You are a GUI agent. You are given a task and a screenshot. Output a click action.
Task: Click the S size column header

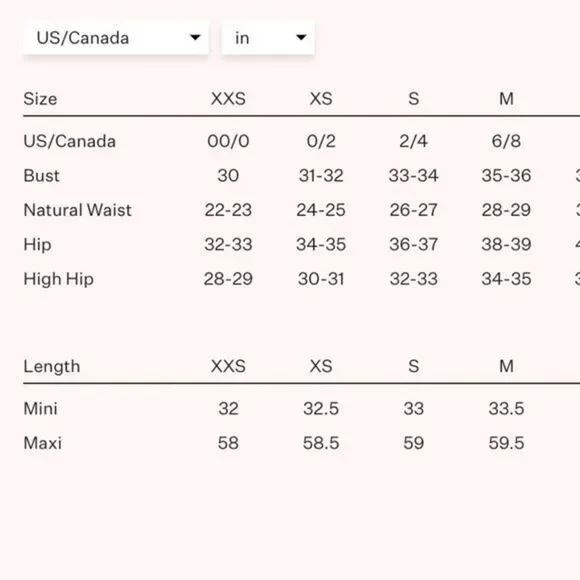(414, 99)
